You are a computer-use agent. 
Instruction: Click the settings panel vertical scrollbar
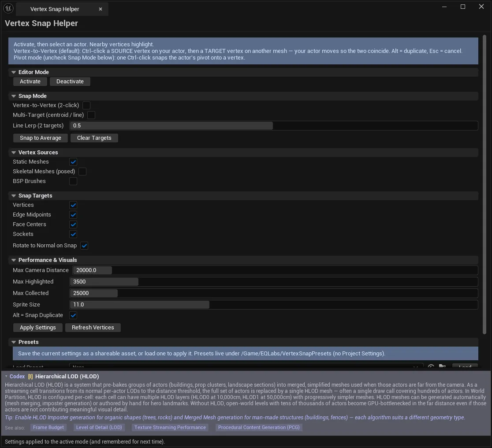click(x=484, y=185)
